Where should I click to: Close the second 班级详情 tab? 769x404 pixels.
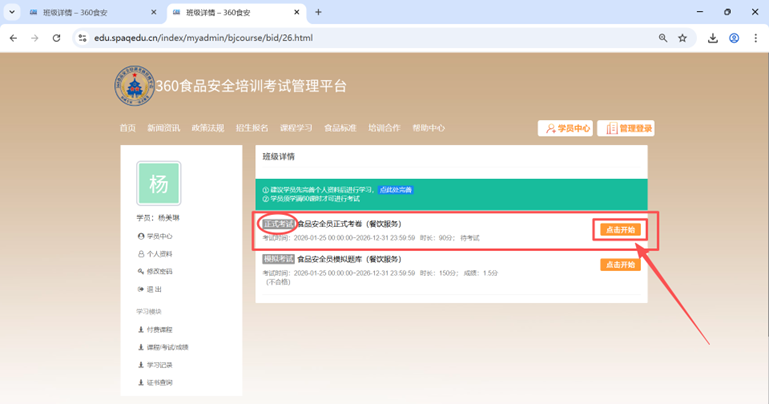[x=296, y=13]
